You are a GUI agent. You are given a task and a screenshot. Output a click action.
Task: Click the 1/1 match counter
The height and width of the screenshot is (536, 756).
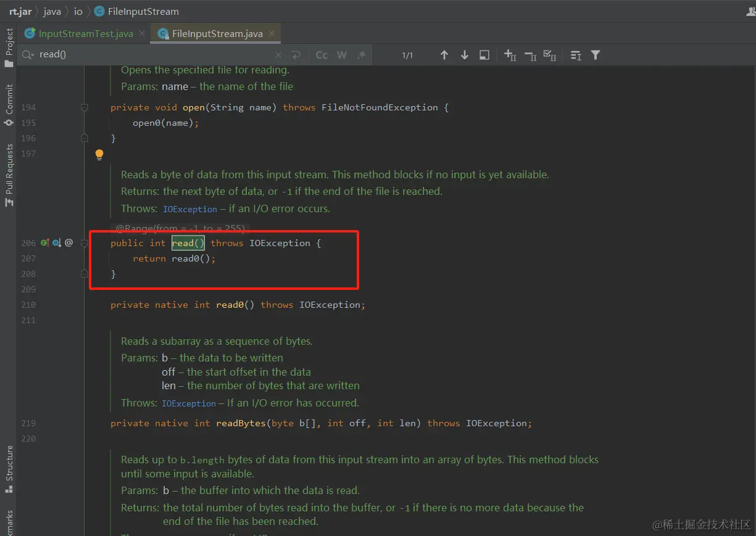[x=407, y=56]
